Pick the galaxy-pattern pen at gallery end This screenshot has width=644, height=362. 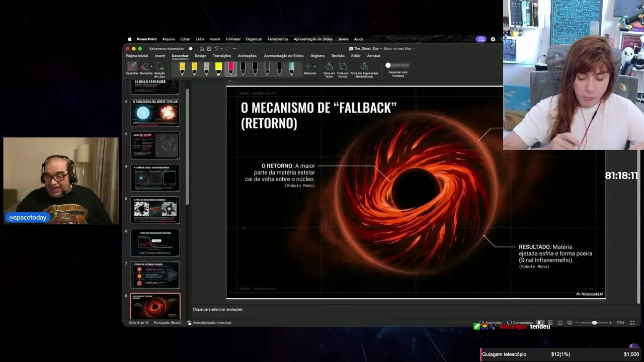pyautogui.click(x=291, y=68)
